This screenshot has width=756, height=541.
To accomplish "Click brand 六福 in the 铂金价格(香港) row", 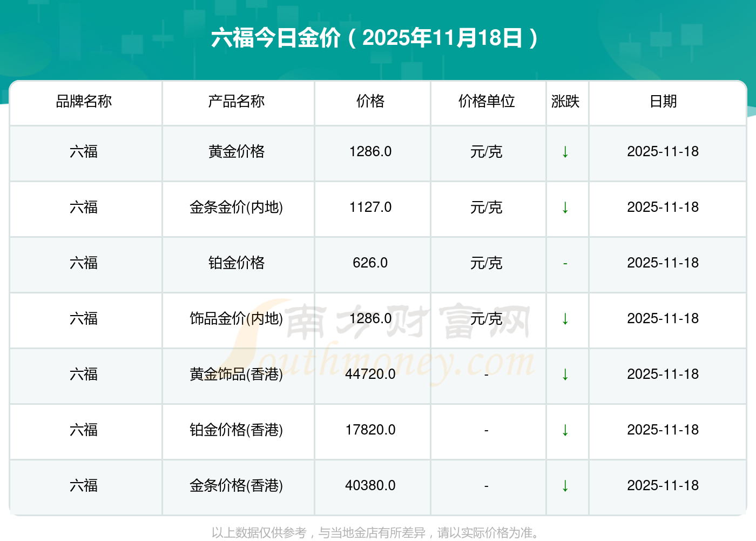I will (84, 430).
